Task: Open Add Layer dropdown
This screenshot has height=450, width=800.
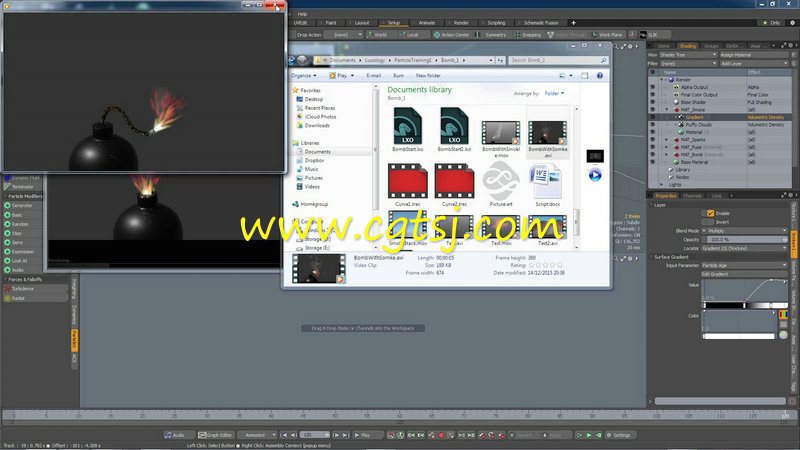Action: [x=754, y=63]
